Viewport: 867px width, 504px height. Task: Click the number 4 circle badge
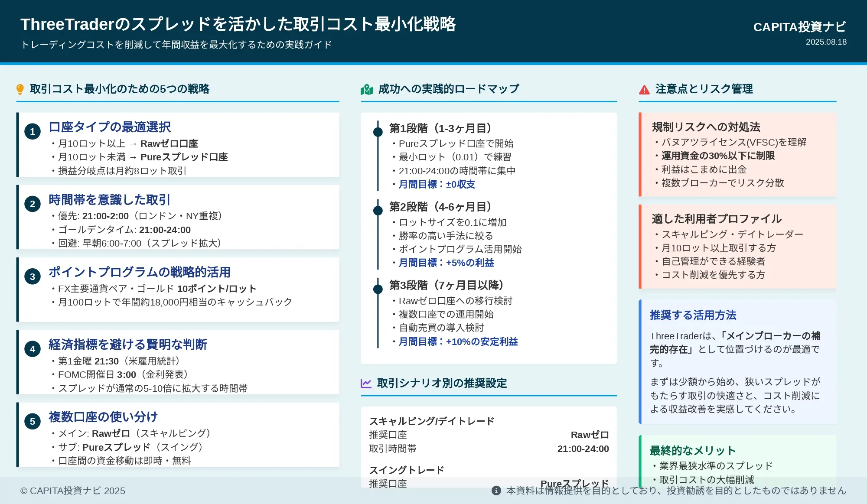pyautogui.click(x=33, y=349)
